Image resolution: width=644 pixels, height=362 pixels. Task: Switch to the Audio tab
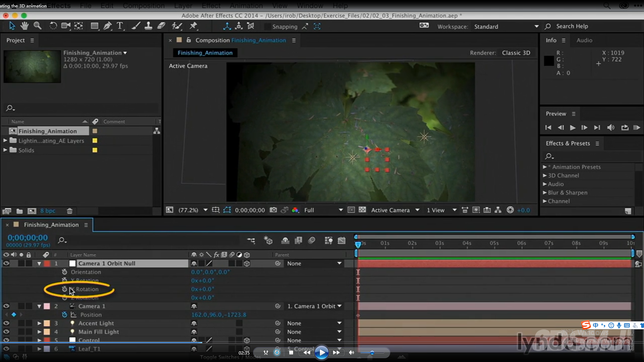(x=585, y=40)
